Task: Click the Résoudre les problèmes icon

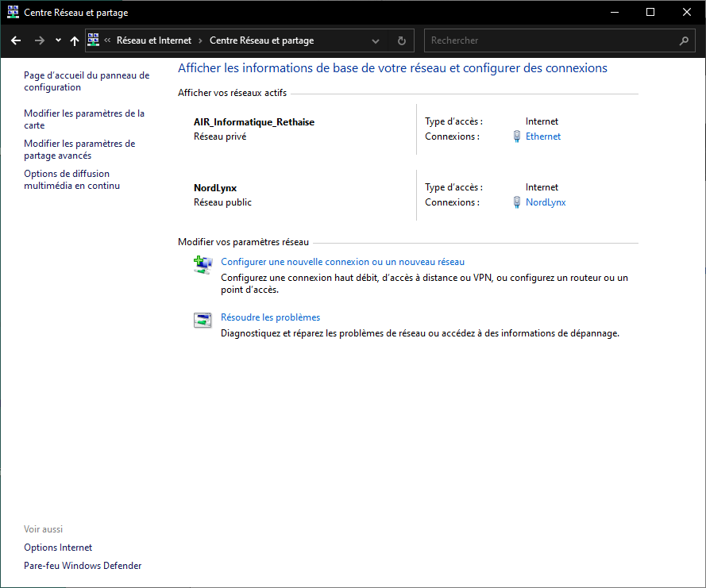Action: (203, 320)
